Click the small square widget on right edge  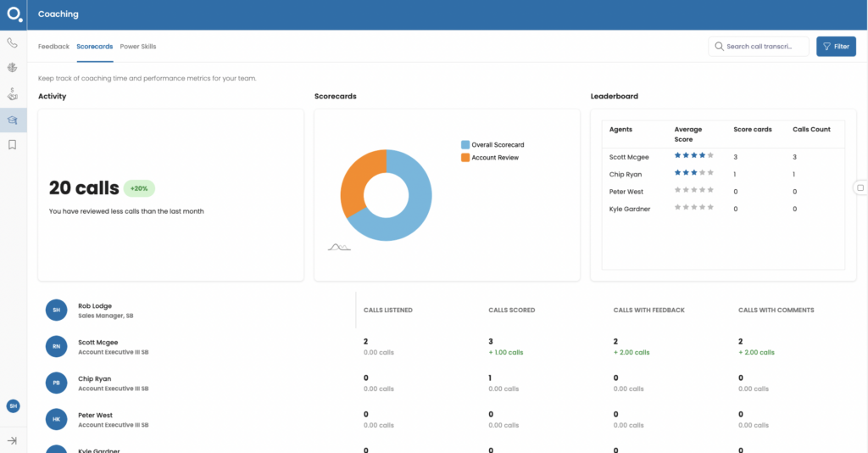(x=860, y=187)
